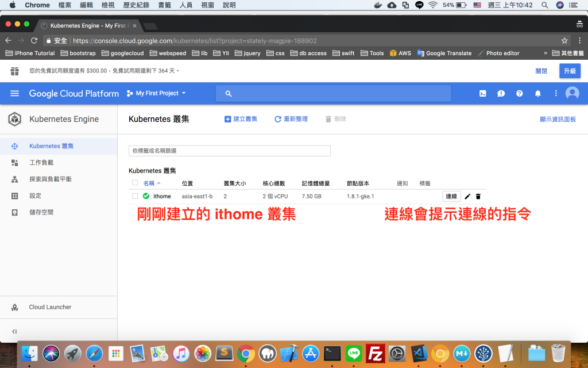This screenshot has width=588, height=368.
Task: Click 重新整理 refresh button
Action: click(291, 119)
